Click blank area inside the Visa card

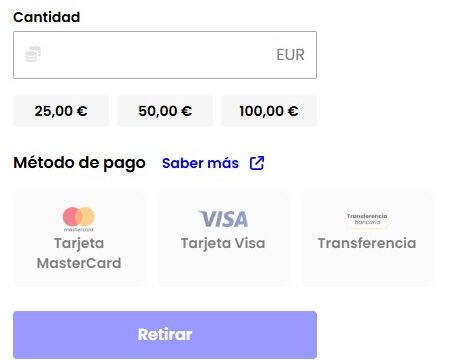pos(223,268)
